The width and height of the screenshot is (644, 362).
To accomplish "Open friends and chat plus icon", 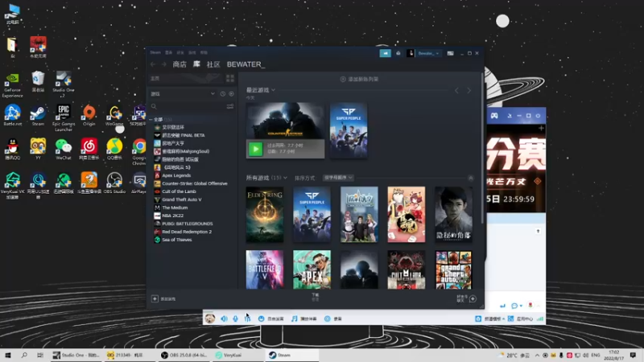I will (x=473, y=298).
